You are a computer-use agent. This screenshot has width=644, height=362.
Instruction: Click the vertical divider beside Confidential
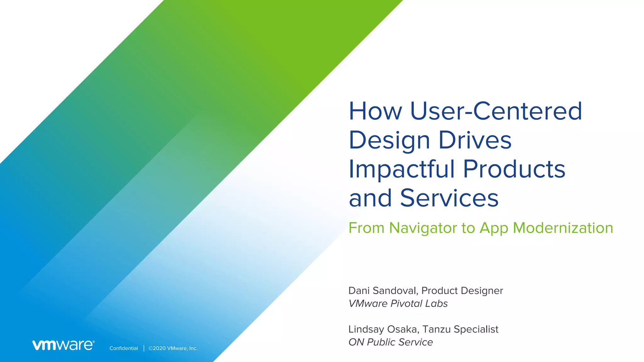[144, 348]
